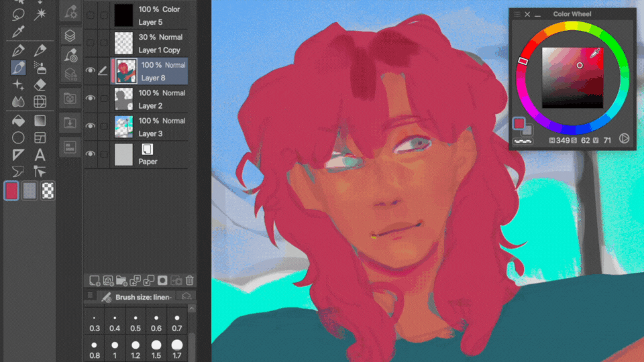
Task: Hide the Paper layer eye icon
Action: (91, 154)
